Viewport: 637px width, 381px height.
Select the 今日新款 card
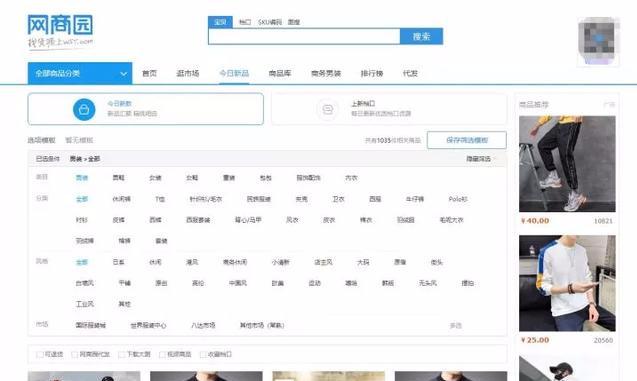tap(145, 109)
